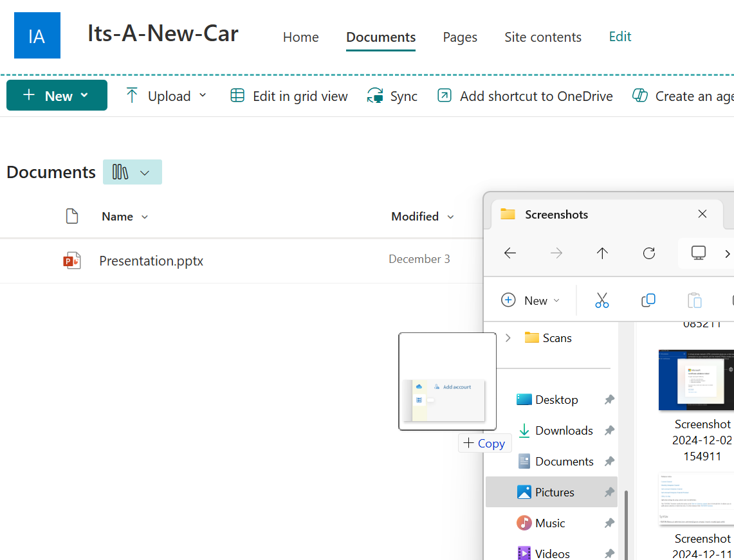Unpin Pictures from quick access
734x560 pixels.
click(609, 492)
